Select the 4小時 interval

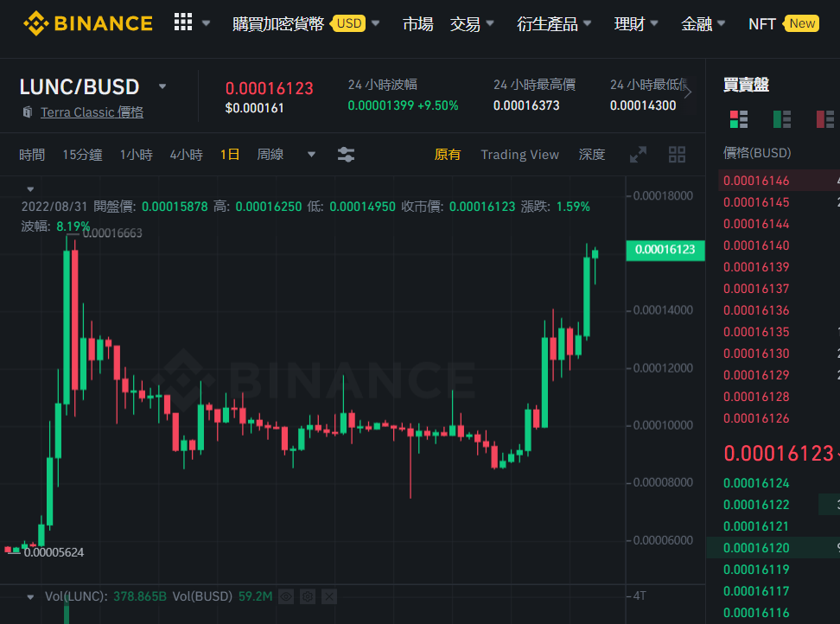point(187,155)
